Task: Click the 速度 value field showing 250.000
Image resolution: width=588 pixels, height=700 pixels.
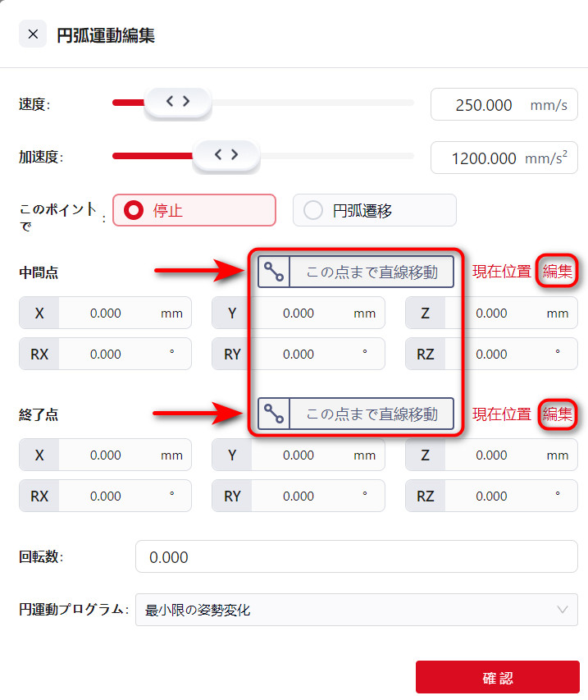Action: 484,105
